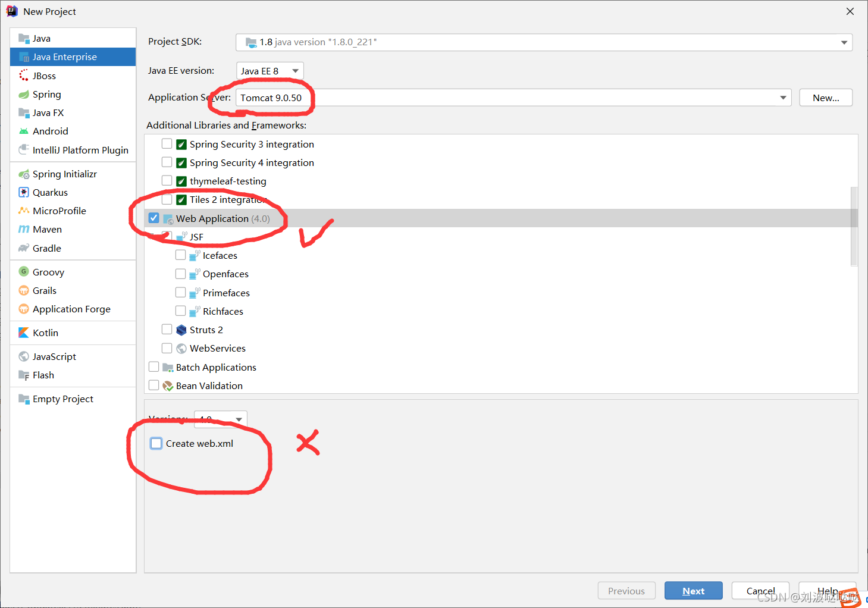Open the Project SDK dropdown
This screenshot has width=868, height=608.
(x=544, y=42)
